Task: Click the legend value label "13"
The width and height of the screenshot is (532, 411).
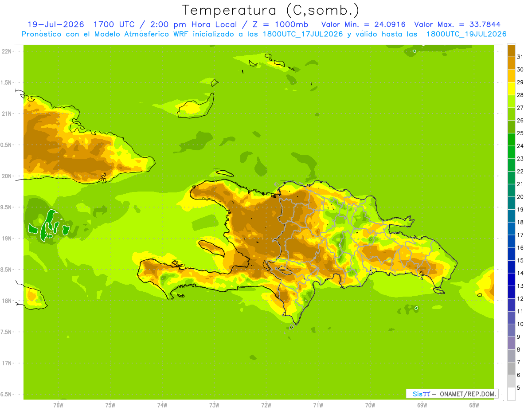Action: point(520,286)
